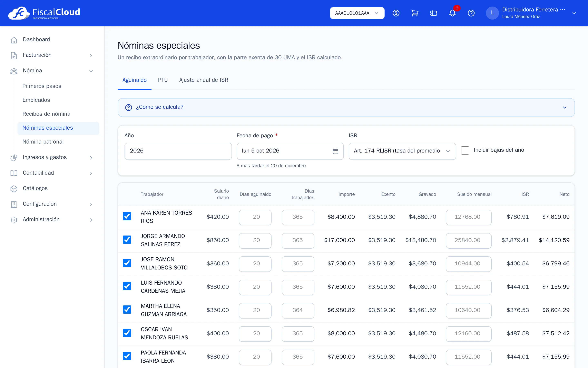Open the shopping cart icon
This screenshot has height=368, width=588.
tap(415, 13)
